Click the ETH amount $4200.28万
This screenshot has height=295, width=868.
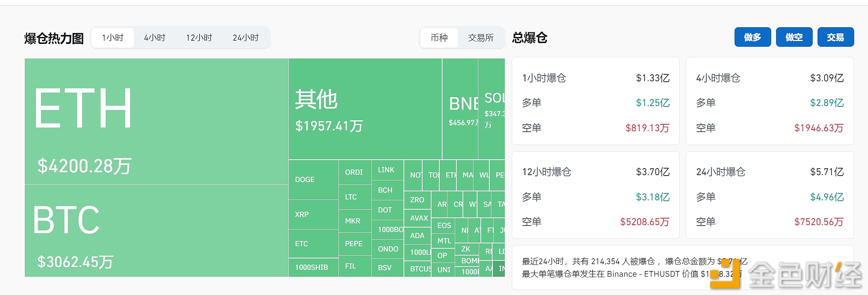pyautogui.click(x=84, y=166)
